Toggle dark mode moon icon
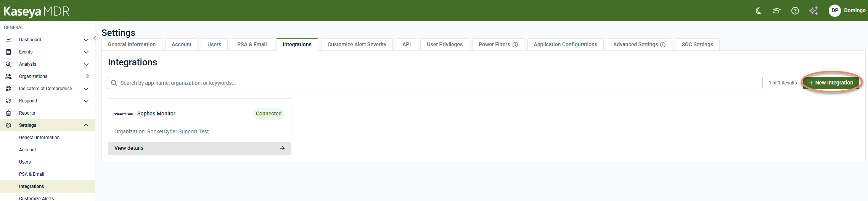 click(x=759, y=11)
